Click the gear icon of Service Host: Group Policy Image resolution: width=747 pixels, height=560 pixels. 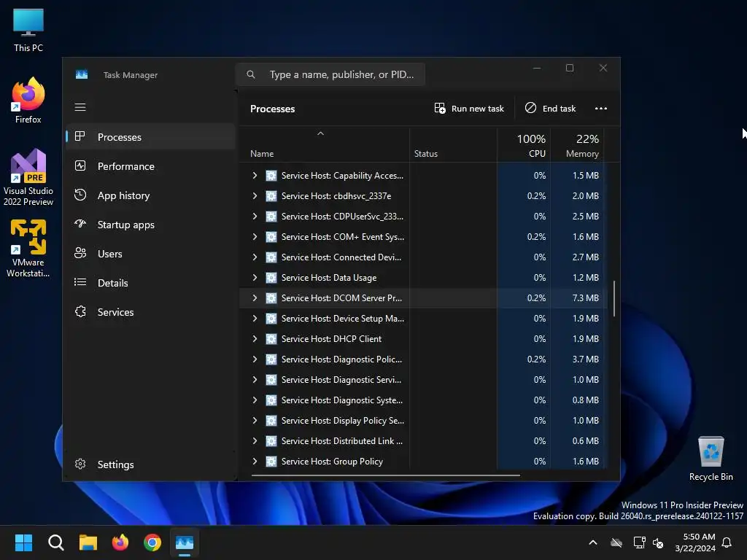tap(271, 462)
